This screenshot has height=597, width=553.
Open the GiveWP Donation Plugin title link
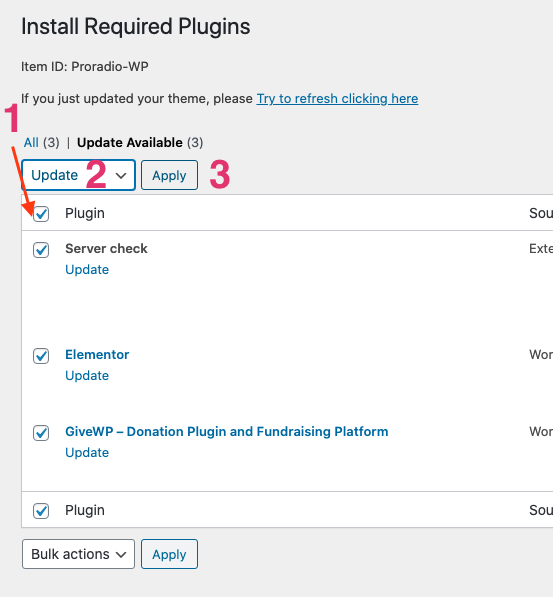coord(227,431)
